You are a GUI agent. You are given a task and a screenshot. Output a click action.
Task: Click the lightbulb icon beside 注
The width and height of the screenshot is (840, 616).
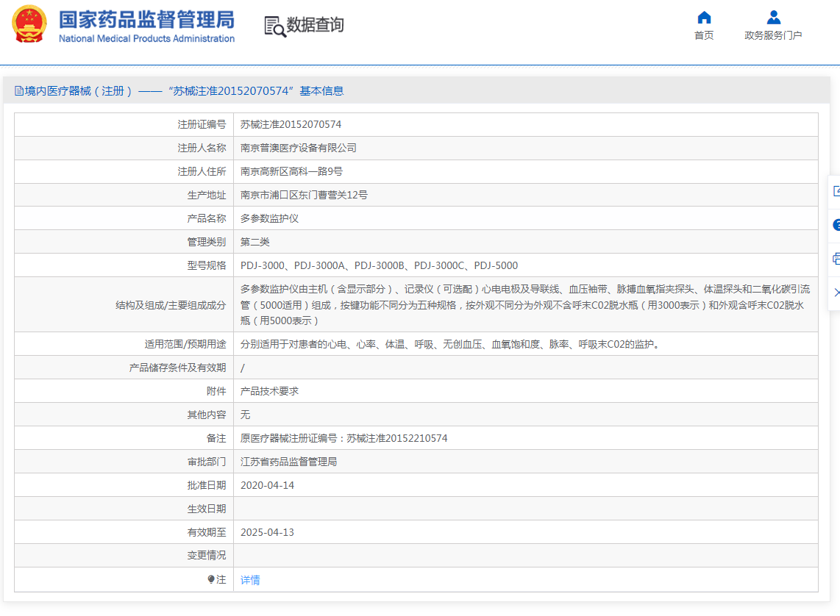click(x=211, y=579)
